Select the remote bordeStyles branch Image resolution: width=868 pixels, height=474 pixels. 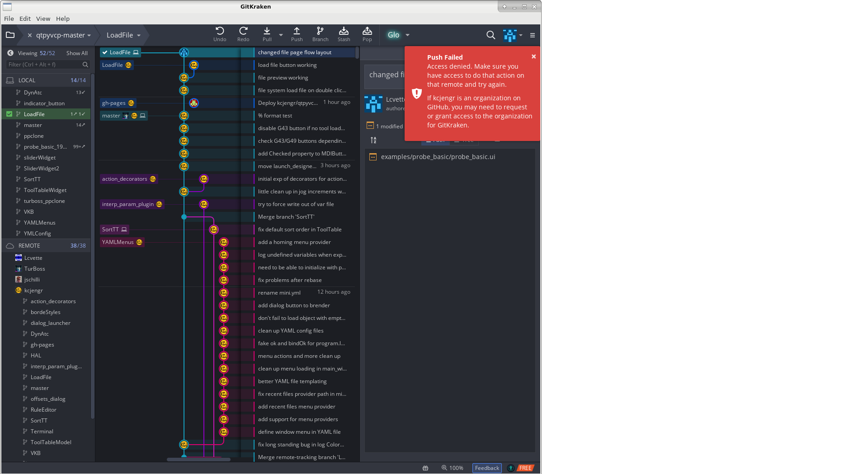pos(46,312)
